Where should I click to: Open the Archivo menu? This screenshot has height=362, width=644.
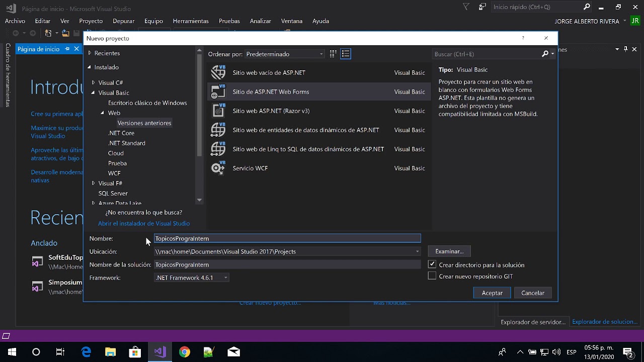[15, 21]
